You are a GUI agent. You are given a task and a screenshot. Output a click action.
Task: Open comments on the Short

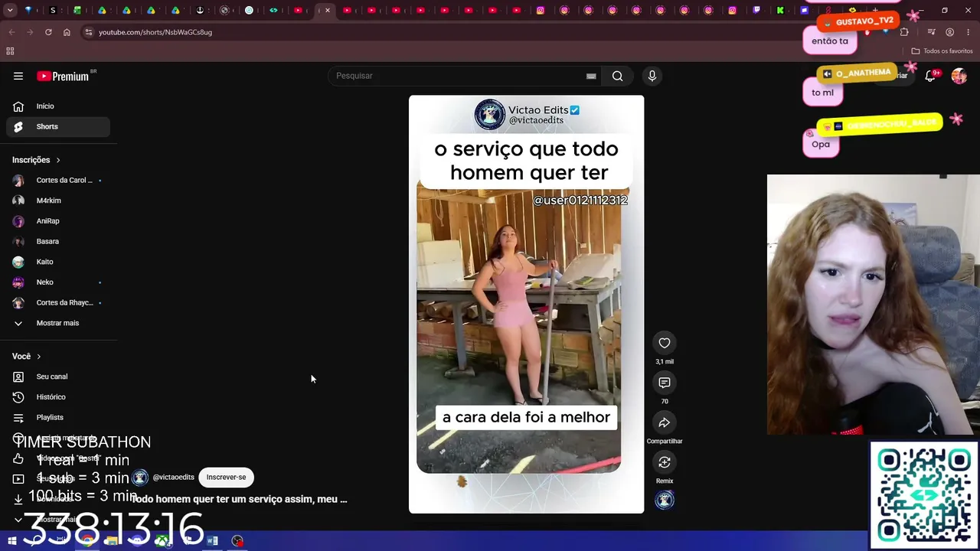(665, 383)
